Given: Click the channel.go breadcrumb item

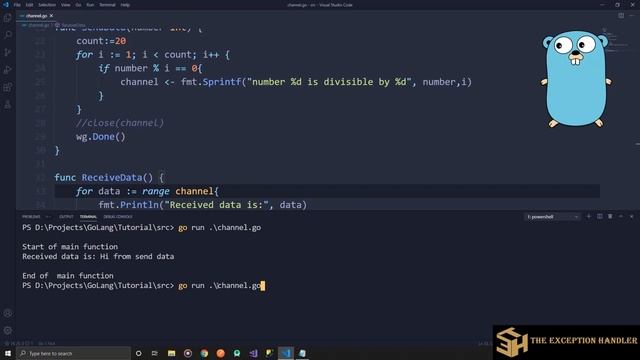Looking at the screenshot, I should (35, 25).
